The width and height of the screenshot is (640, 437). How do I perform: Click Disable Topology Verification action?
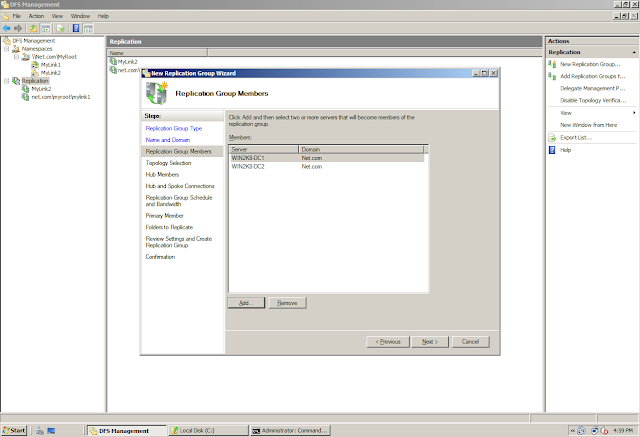593,100
